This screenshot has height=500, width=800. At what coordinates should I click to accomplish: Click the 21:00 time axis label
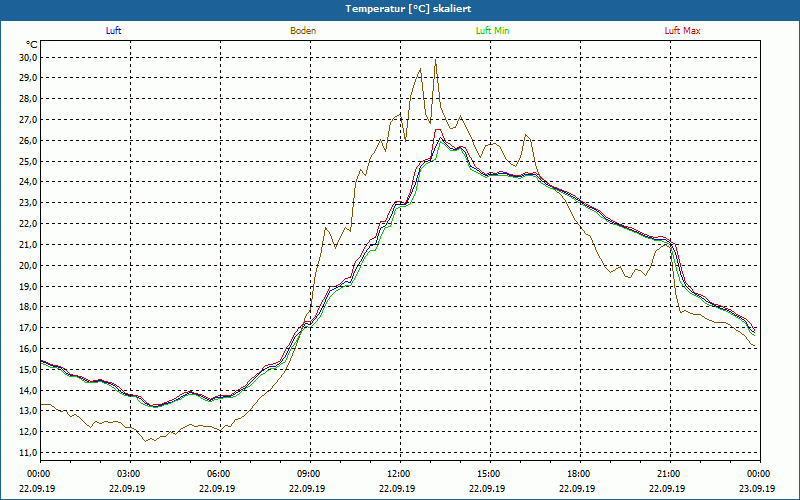tap(670, 474)
